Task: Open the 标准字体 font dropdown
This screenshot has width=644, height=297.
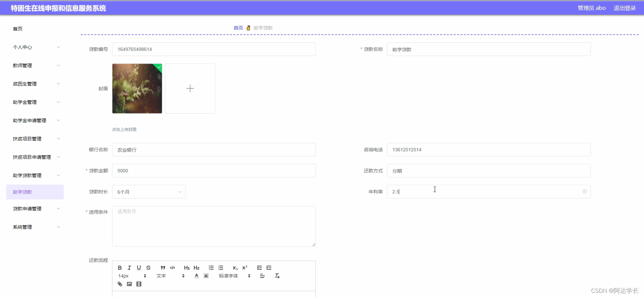Action: click(x=234, y=276)
